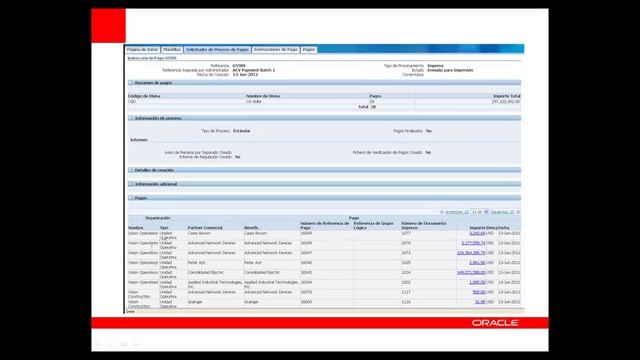Open amount link in Consolidated Electric row
The height and width of the screenshot is (360, 640).
tap(471, 273)
